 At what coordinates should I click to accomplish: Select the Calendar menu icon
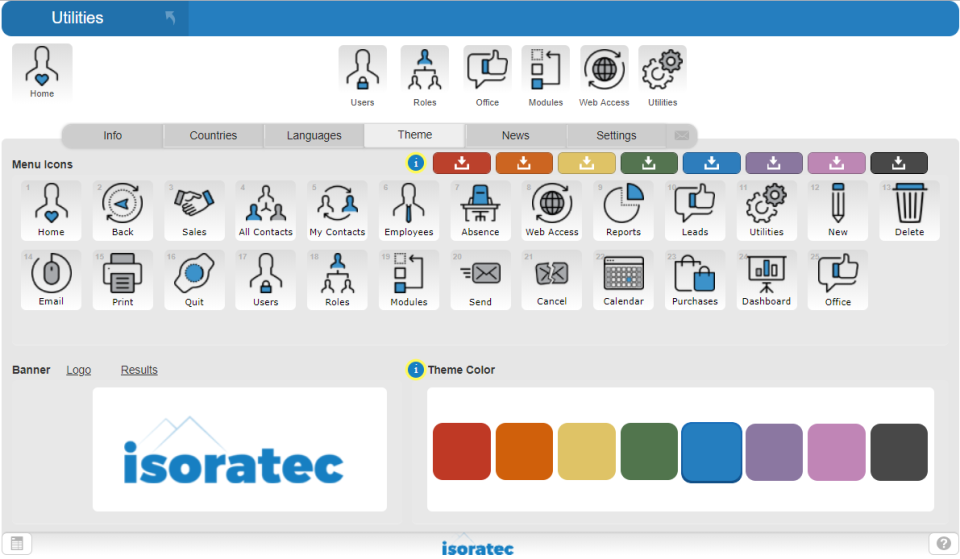pyautogui.click(x=623, y=280)
